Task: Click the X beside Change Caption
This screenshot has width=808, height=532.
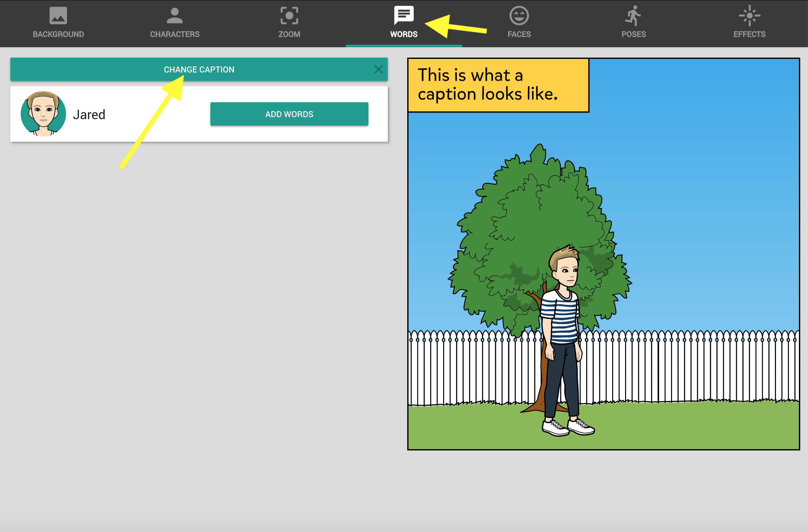Action: (x=378, y=69)
